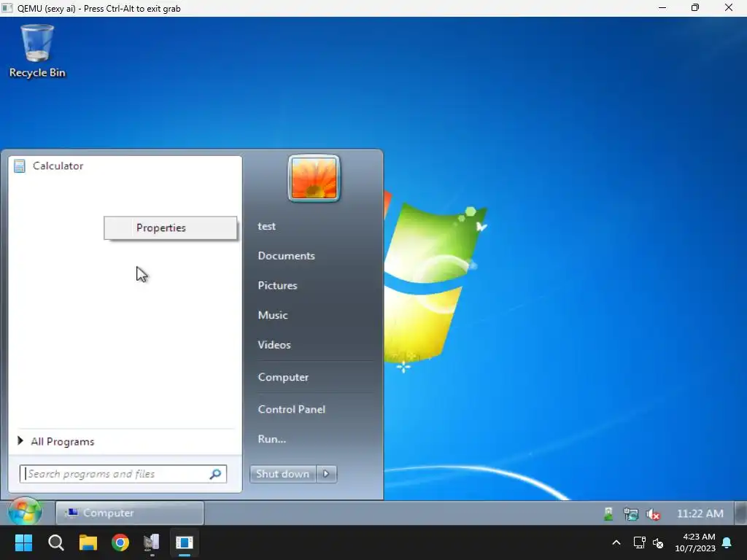Click the search magnifier in the Start menu
The height and width of the screenshot is (560, 747).
pos(215,474)
